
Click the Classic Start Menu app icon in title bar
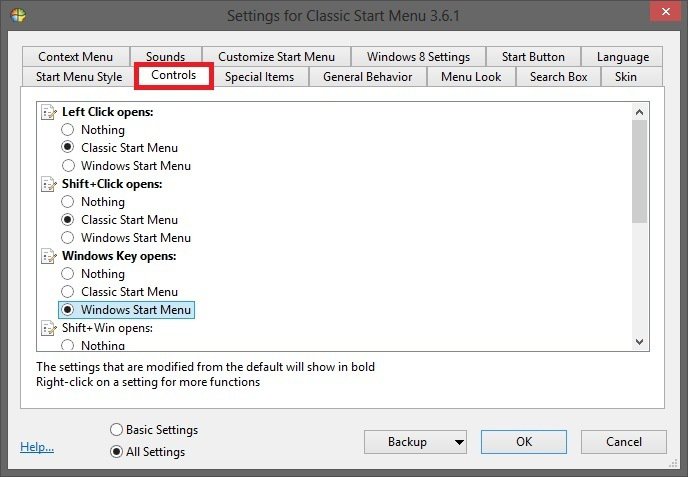18,16
